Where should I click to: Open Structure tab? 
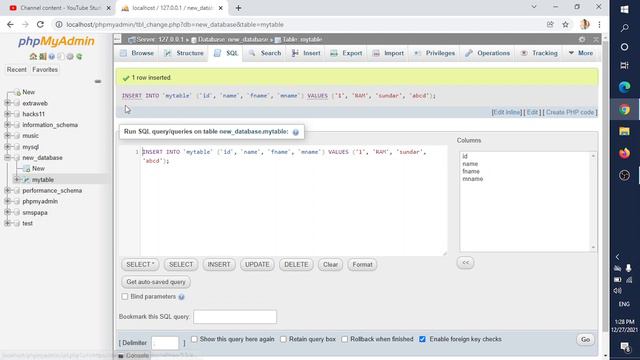pos(184,53)
